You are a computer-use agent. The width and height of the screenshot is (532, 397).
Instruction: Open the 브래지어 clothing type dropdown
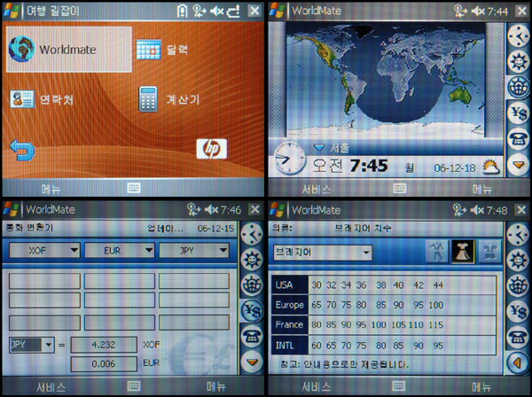(x=323, y=253)
